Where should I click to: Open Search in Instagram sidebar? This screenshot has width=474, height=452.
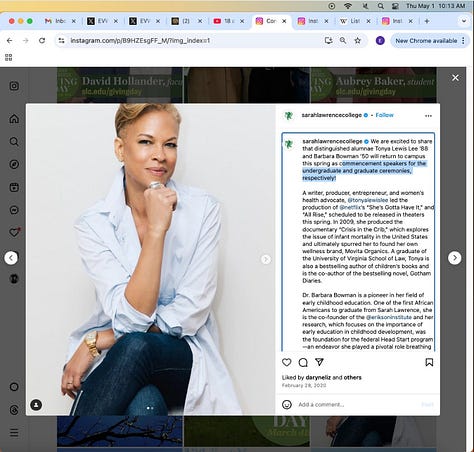(14, 142)
